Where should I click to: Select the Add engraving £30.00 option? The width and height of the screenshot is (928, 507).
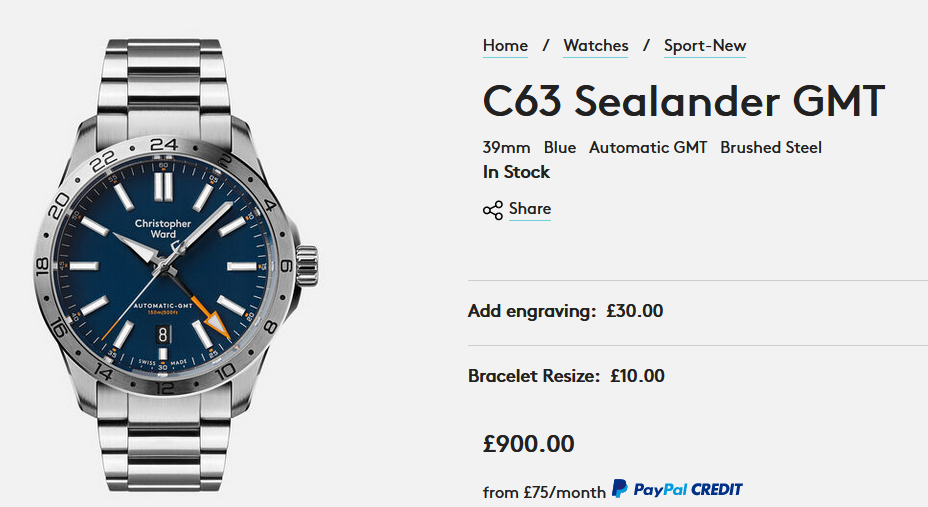tap(565, 311)
